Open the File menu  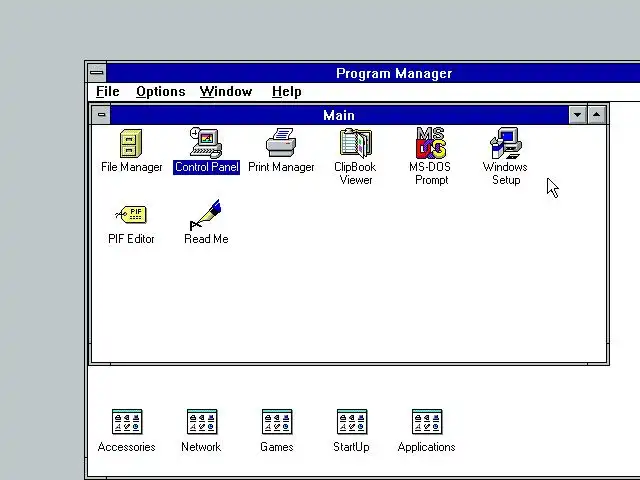click(x=108, y=91)
